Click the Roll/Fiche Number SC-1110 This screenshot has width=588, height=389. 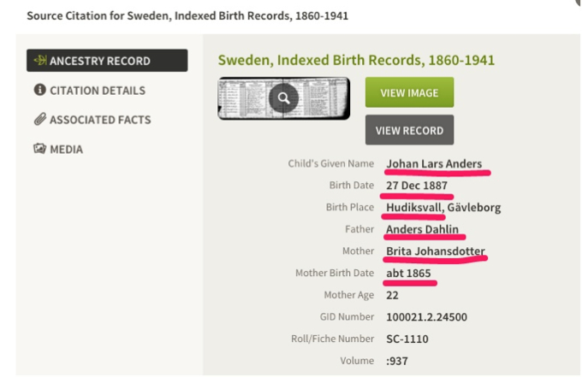[407, 339]
